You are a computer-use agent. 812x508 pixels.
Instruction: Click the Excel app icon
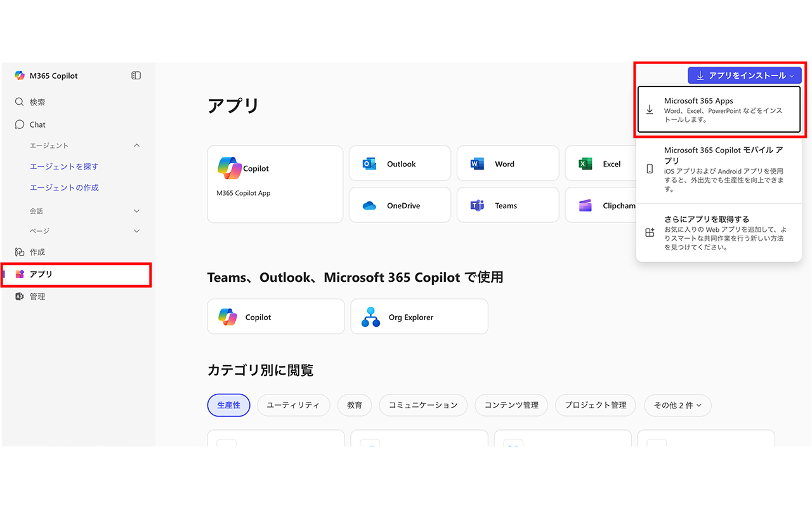(585, 164)
